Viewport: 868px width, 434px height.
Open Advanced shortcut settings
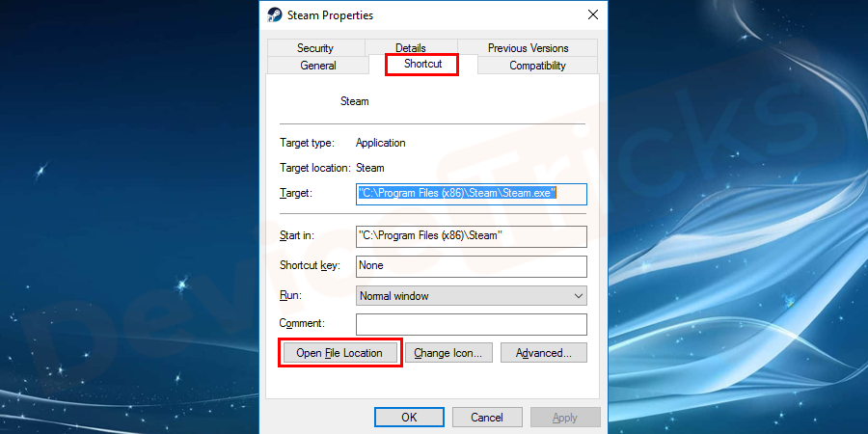(544, 353)
